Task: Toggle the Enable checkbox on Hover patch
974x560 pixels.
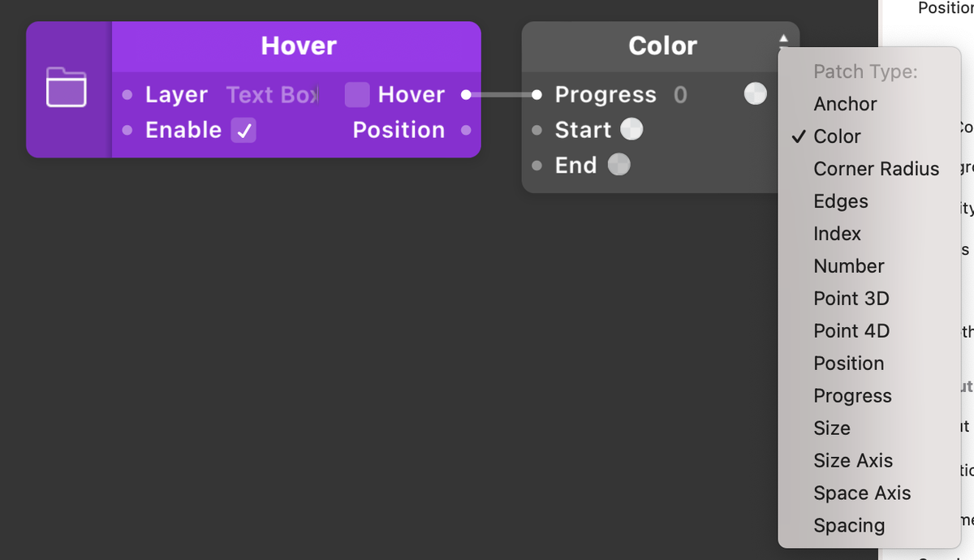Action: (243, 131)
